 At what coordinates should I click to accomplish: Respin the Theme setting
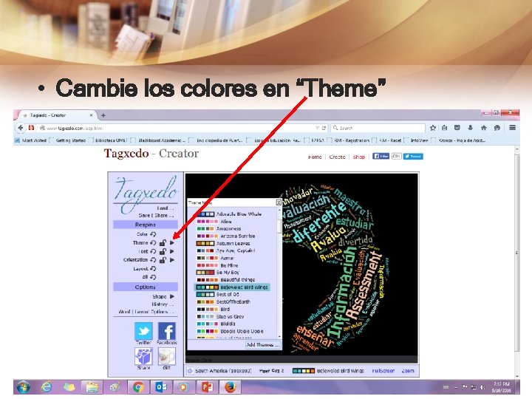[x=154, y=242]
